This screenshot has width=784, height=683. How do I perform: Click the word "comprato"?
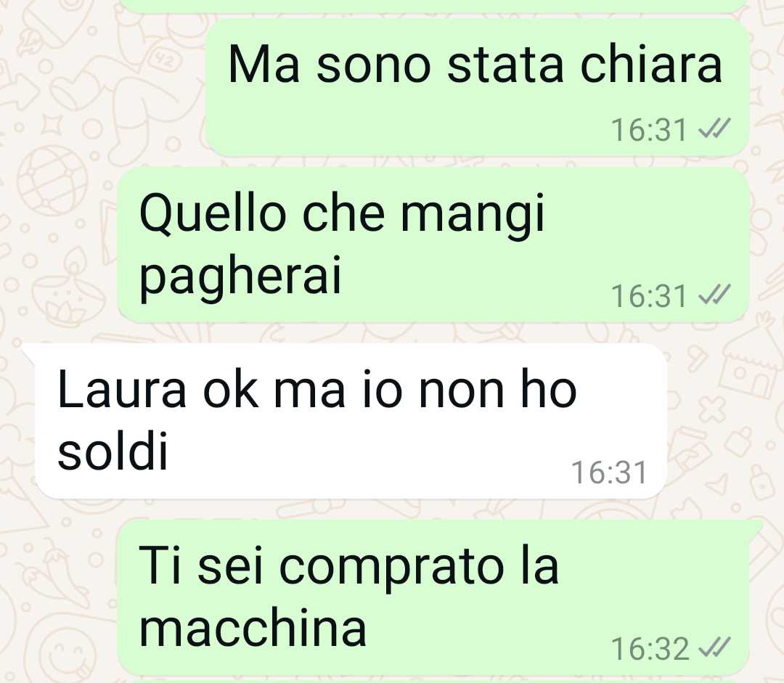[391, 567]
